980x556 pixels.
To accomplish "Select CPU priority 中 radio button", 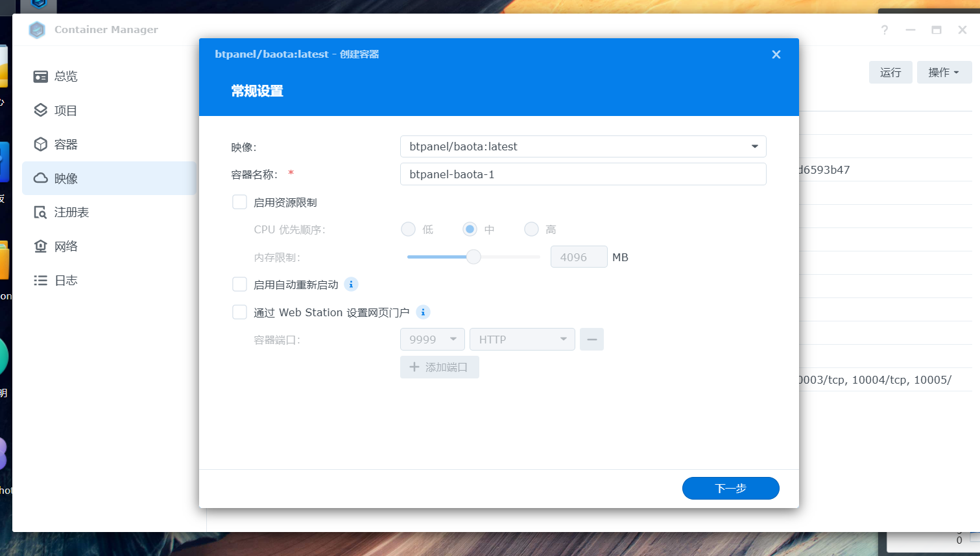I will (470, 229).
